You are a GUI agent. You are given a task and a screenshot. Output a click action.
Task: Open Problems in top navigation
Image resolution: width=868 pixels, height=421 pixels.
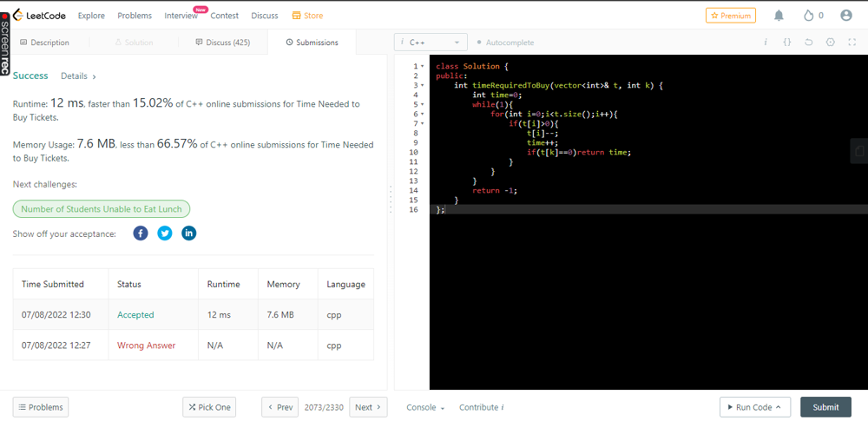pyautogui.click(x=135, y=16)
